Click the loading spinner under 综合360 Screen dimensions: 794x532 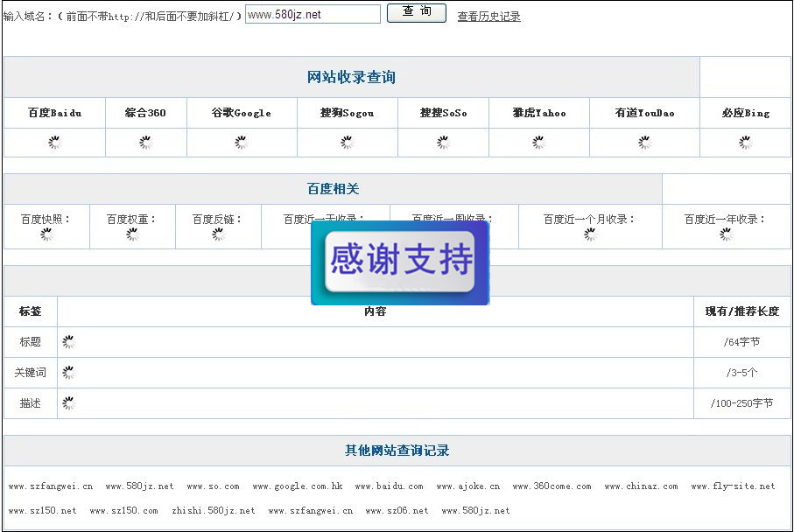click(x=145, y=143)
